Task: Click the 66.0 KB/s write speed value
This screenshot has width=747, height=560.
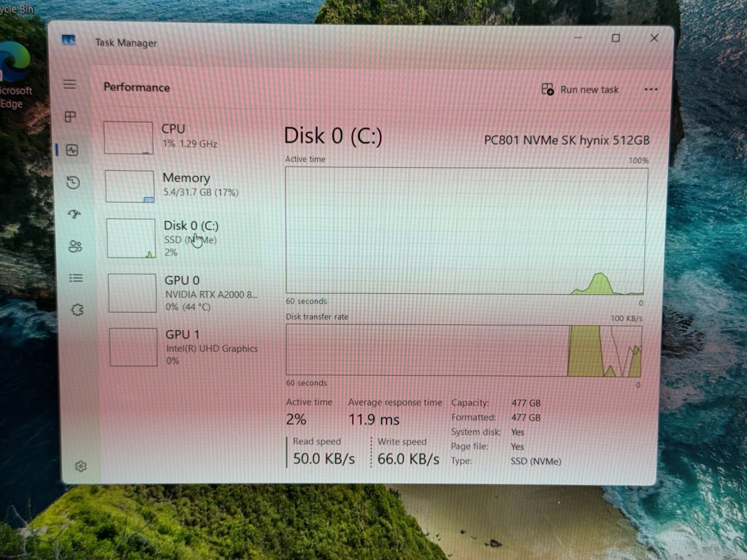Action: point(409,459)
